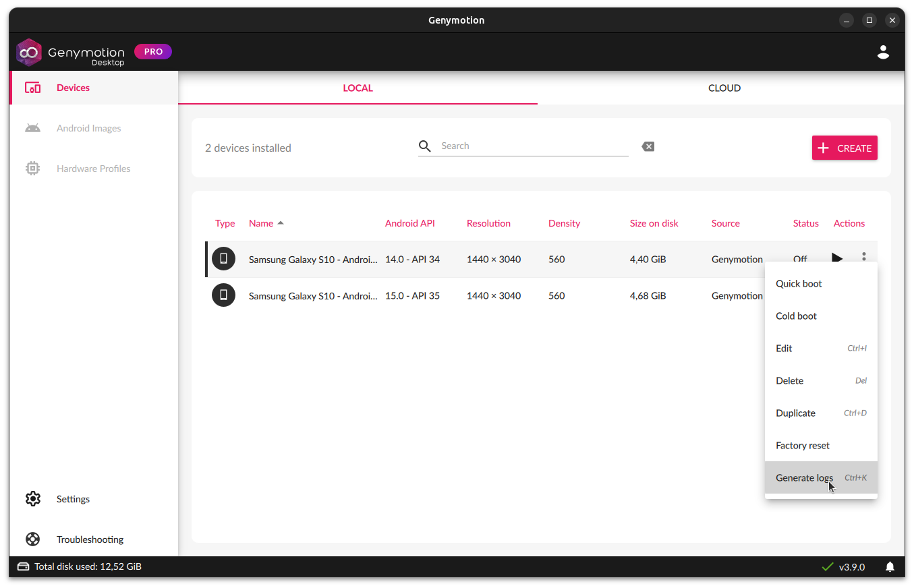Sort by the Android API column header
The image size is (914, 588).
click(410, 223)
